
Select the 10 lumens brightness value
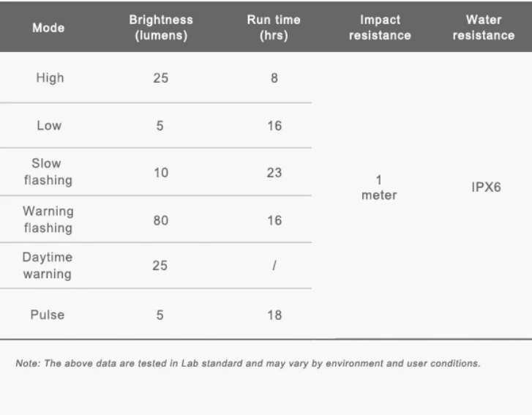click(x=160, y=173)
